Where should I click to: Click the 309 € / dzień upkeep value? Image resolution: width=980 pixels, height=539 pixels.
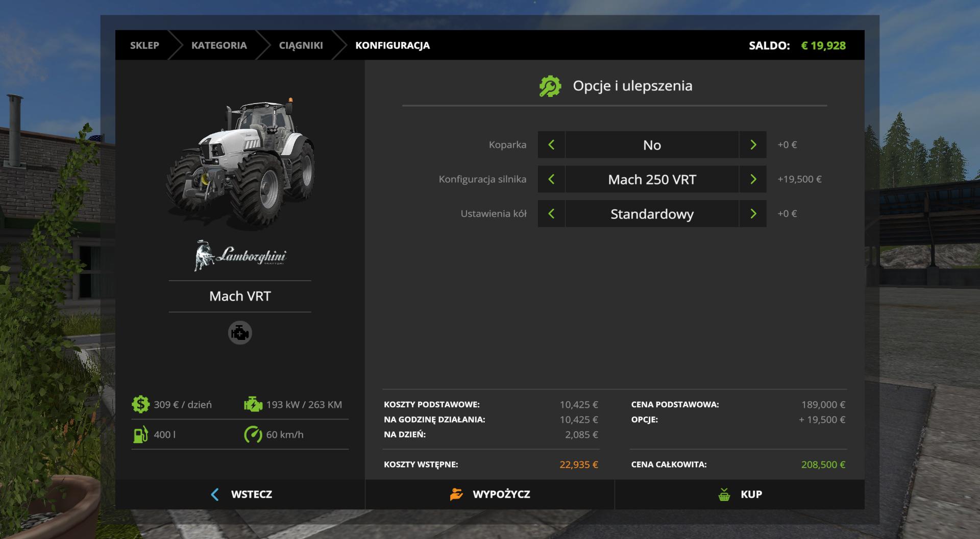[x=182, y=404]
